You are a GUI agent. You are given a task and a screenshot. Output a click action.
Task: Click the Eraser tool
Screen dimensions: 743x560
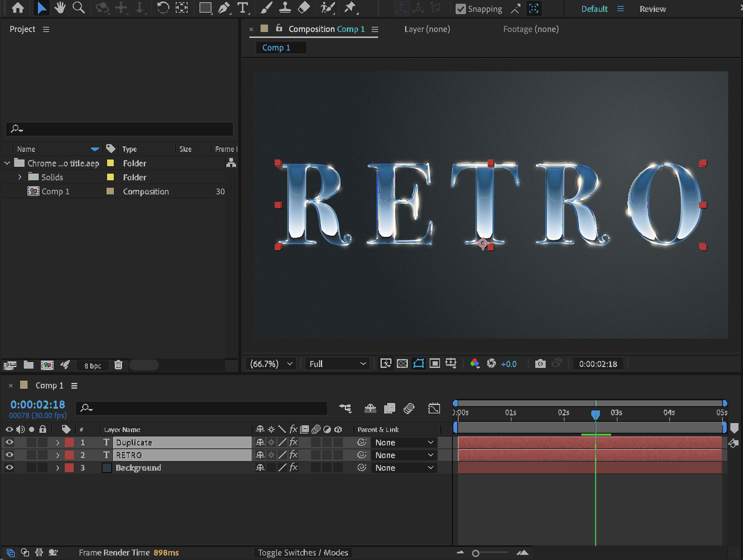[304, 8]
